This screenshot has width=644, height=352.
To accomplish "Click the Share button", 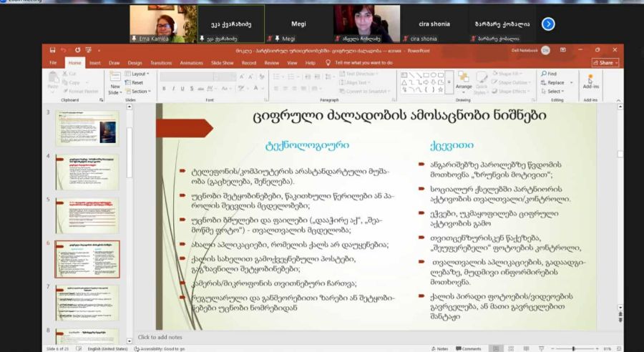I will pos(605,63).
